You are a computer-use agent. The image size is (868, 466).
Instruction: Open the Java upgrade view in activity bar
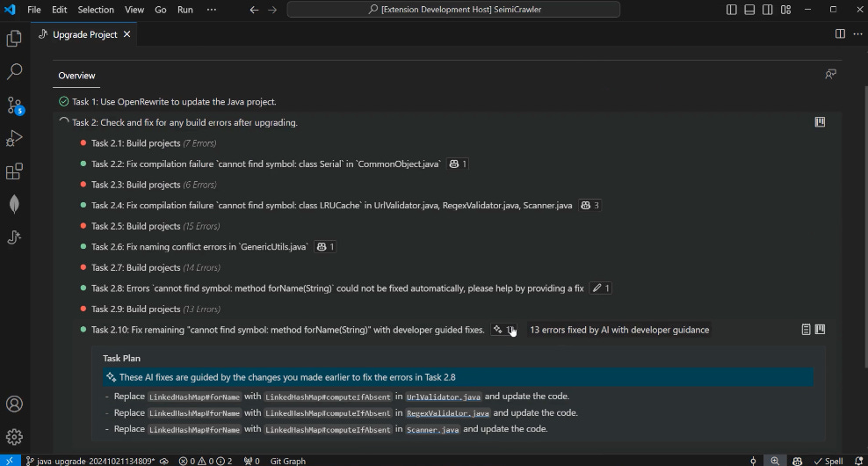click(14, 237)
